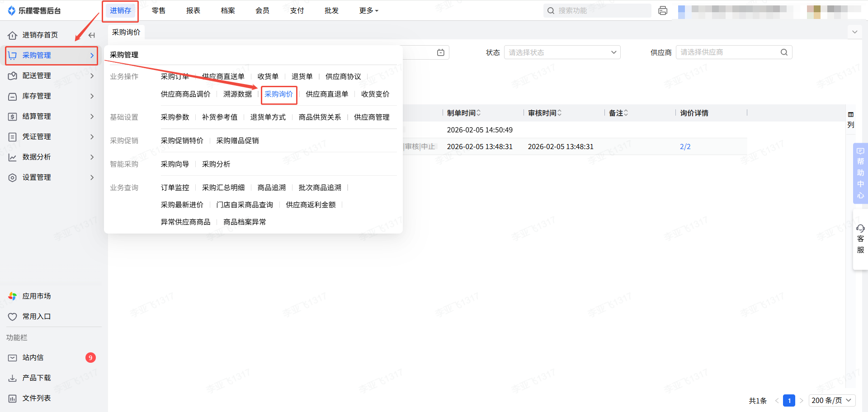Select the 进销存 top menu
868x412 pixels.
(x=120, y=10)
